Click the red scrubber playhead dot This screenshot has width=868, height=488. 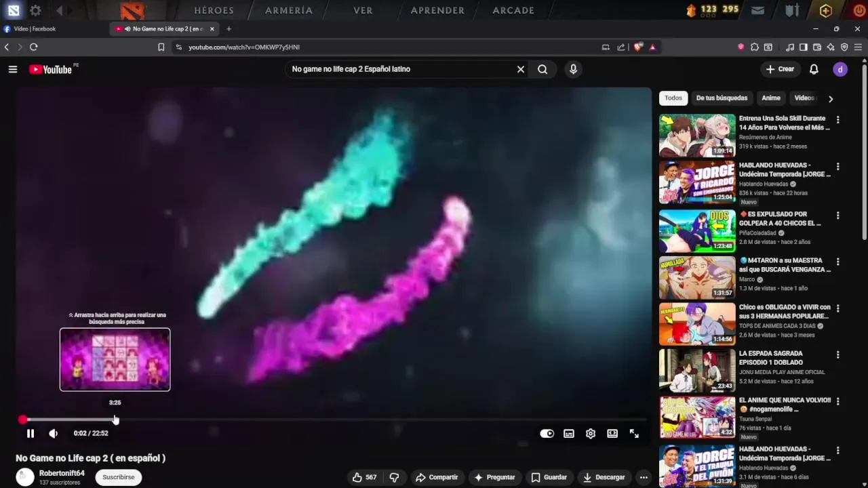point(23,420)
